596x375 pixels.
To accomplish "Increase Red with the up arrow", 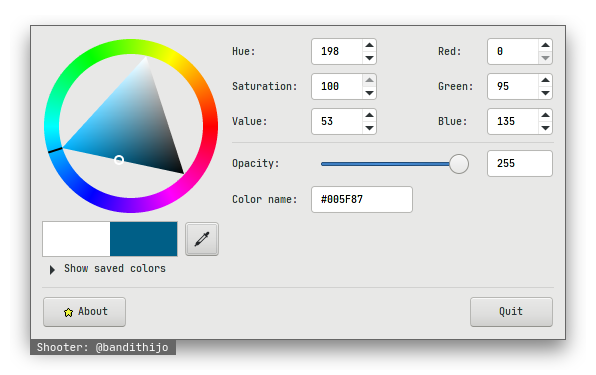I will pyautogui.click(x=545, y=45).
